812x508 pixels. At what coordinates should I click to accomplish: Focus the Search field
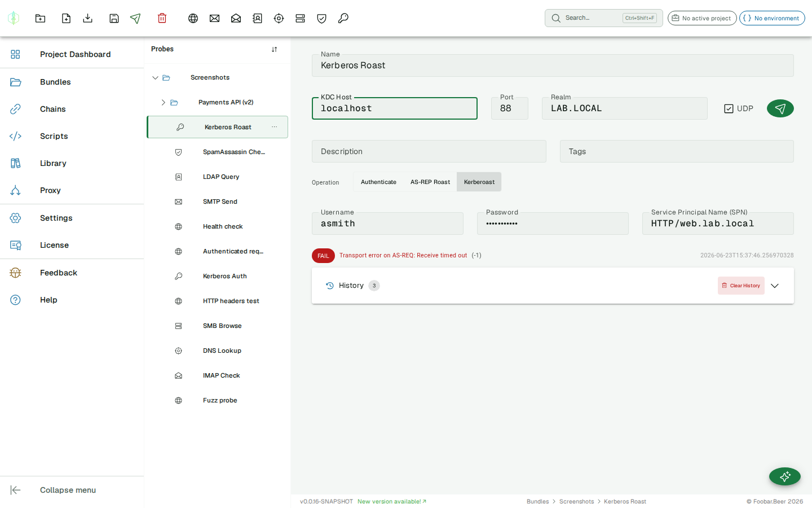[x=603, y=18]
